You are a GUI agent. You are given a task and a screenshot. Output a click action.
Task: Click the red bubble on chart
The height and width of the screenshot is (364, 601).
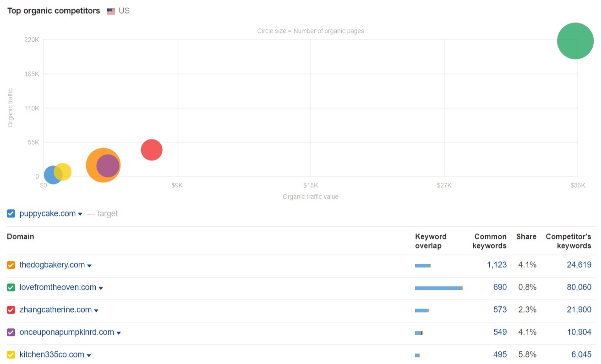152,150
